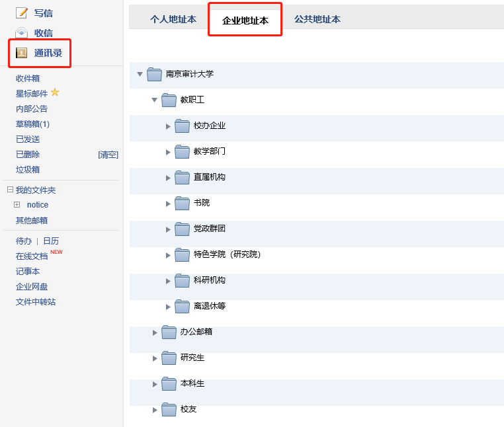Click the receive mail envelope icon

point(22,33)
